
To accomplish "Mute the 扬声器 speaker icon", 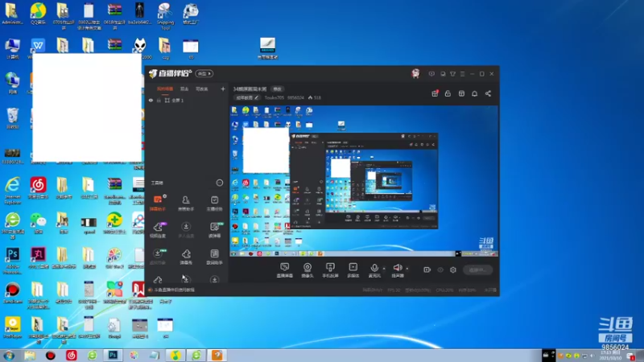I will click(x=397, y=270).
